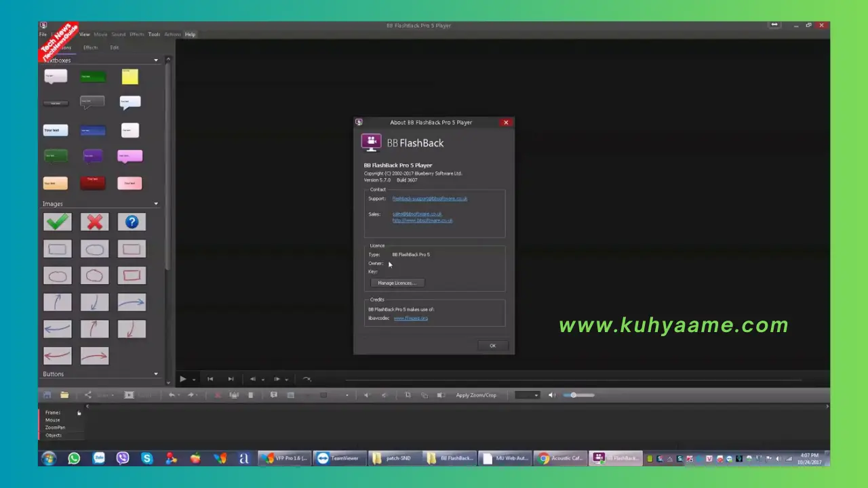This screenshot has width=868, height=488.
Task: Open the Help menu
Action: (190, 35)
